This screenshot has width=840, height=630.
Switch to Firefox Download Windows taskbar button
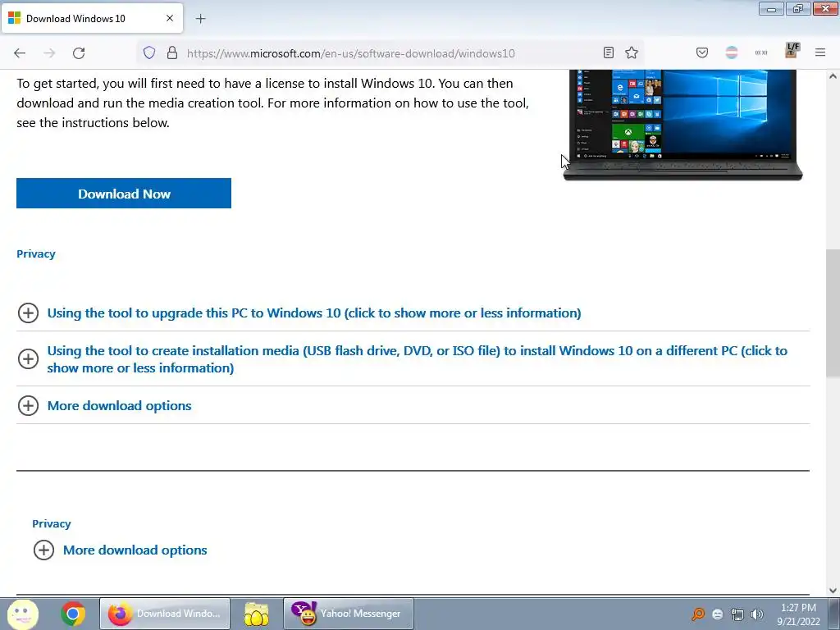(x=165, y=614)
